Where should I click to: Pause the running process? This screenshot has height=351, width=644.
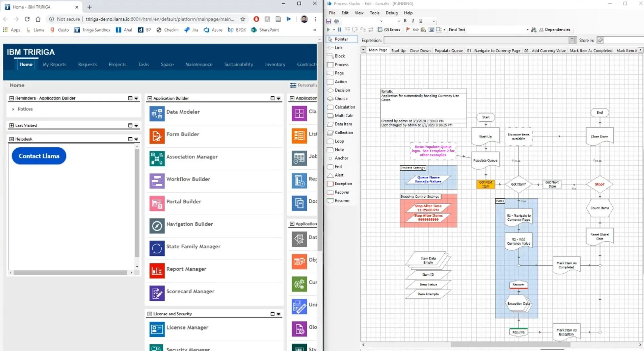(339, 30)
